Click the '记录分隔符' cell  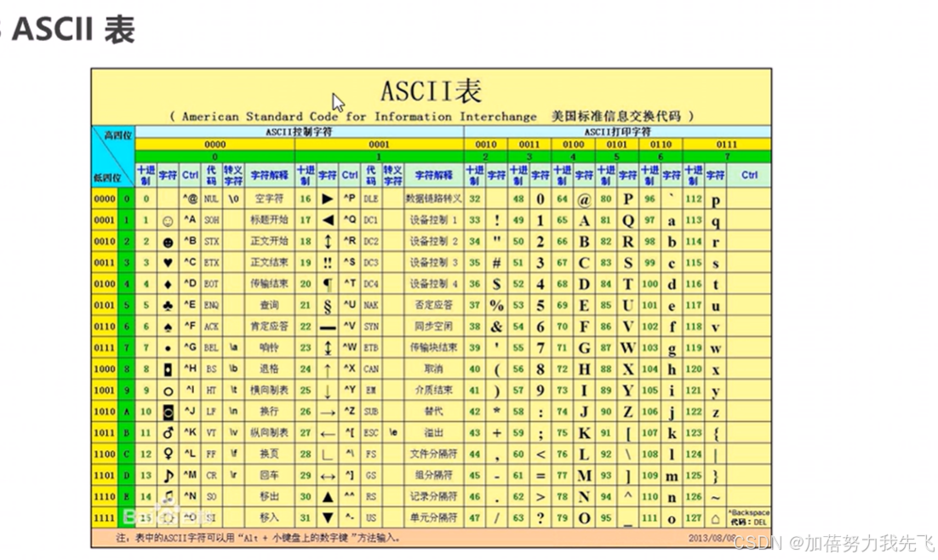434,496
